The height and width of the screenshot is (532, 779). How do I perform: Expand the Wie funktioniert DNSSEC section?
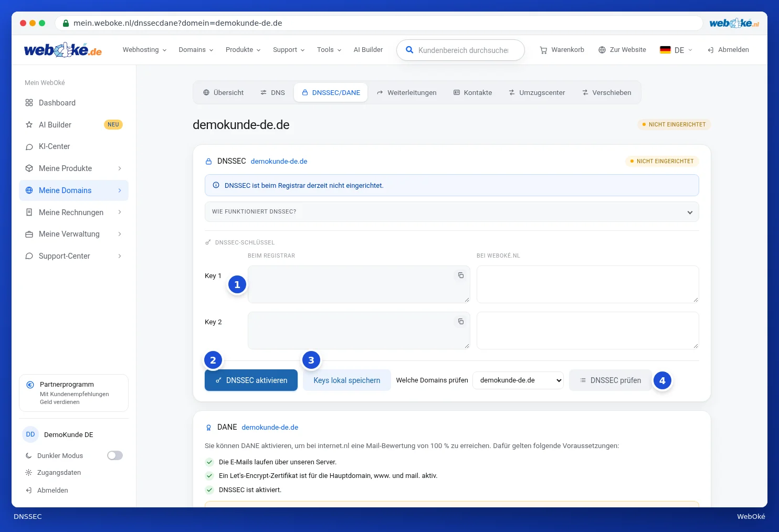(x=452, y=212)
